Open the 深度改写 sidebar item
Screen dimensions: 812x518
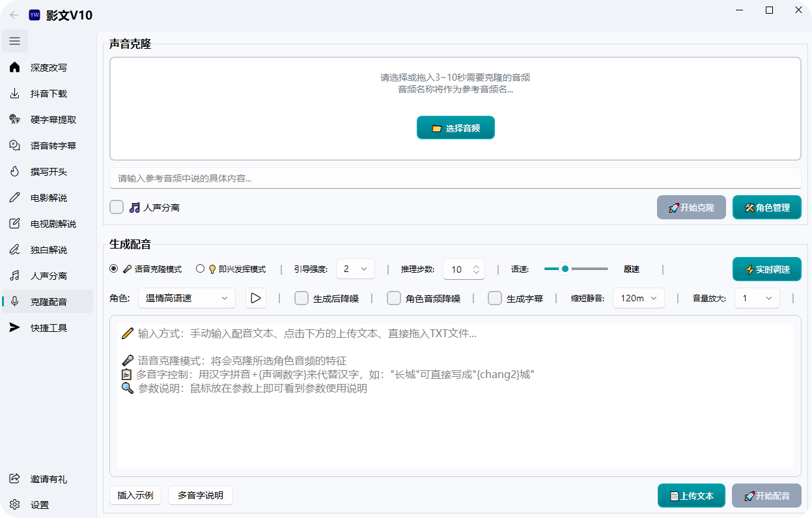point(48,68)
